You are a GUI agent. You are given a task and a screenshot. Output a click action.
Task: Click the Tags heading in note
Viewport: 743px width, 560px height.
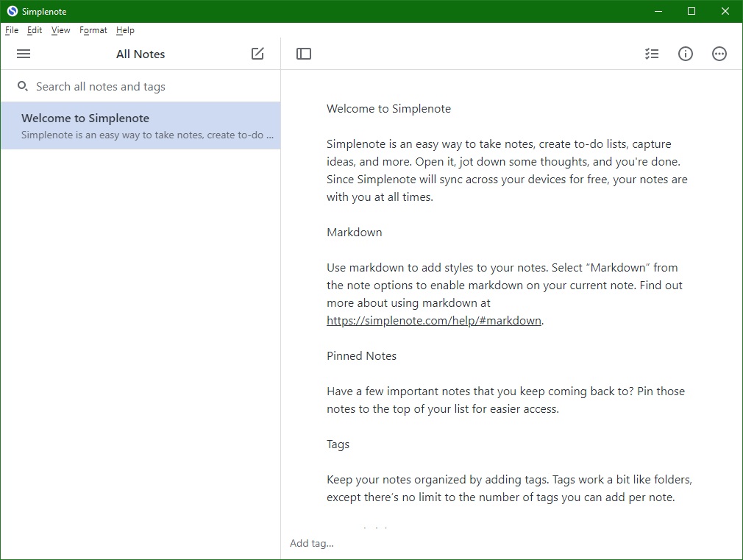[338, 444]
